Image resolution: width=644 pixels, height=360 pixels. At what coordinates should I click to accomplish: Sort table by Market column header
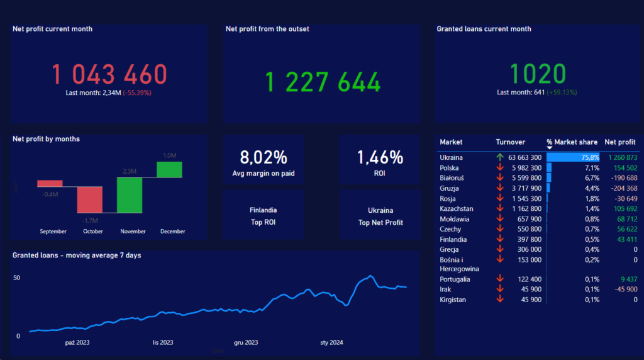451,142
